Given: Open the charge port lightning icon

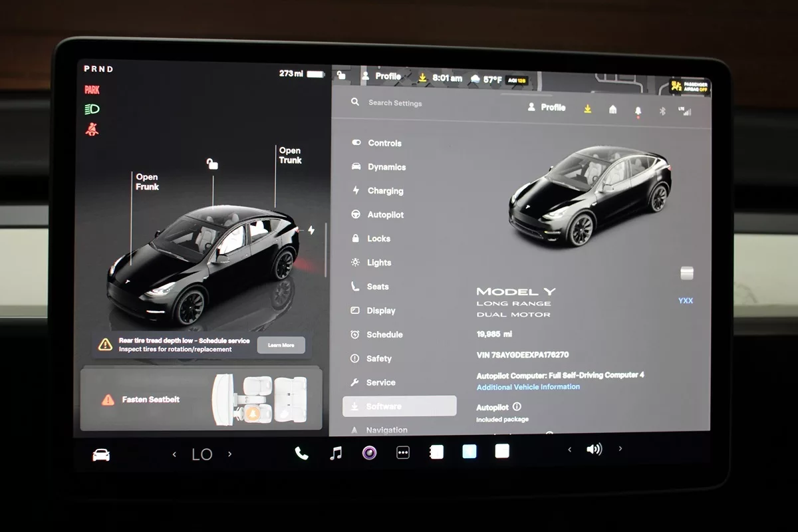Looking at the screenshot, I should tap(311, 230).
